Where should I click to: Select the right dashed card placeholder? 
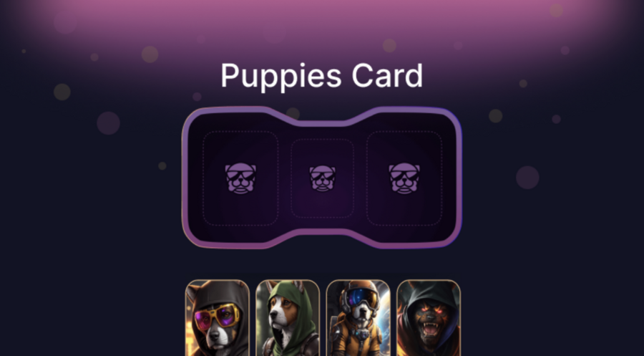coord(404,178)
